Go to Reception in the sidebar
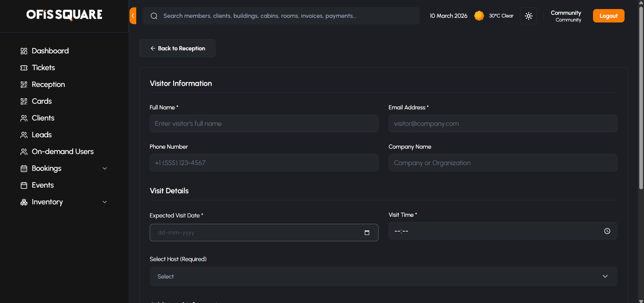The image size is (644, 303). (48, 85)
